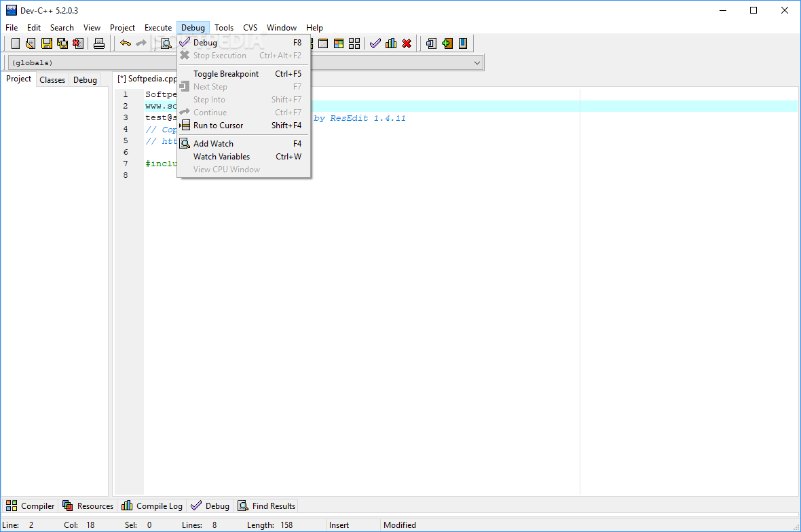
Task: Open the Window menu
Action: 282,28
